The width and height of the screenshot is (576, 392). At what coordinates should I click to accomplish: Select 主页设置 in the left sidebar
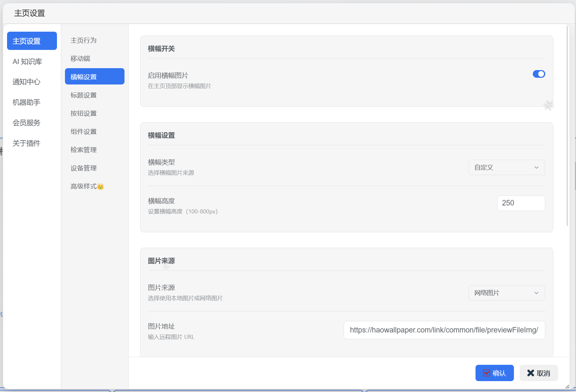coord(32,41)
